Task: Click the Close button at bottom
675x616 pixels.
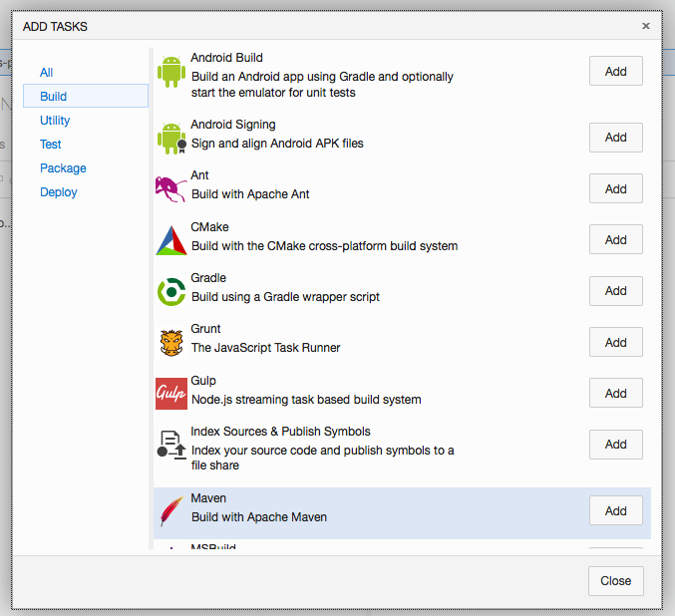Action: (x=615, y=581)
